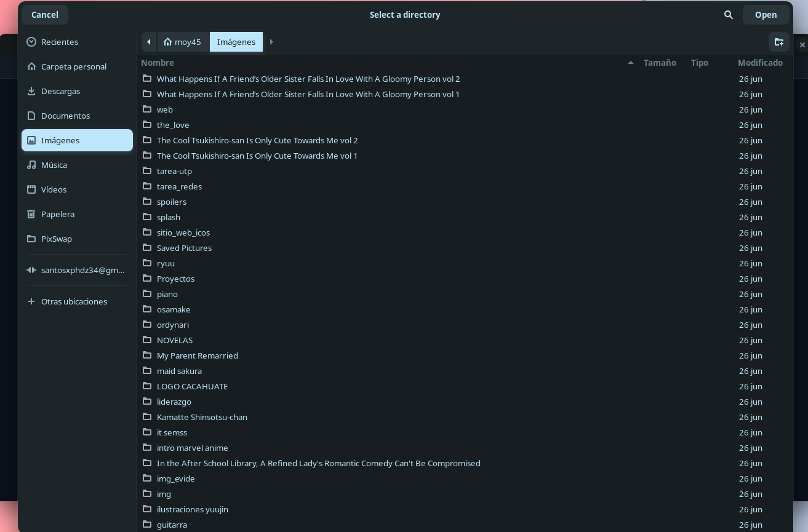Sort the list by Tipo column
808x532 pixels.
(x=700, y=63)
